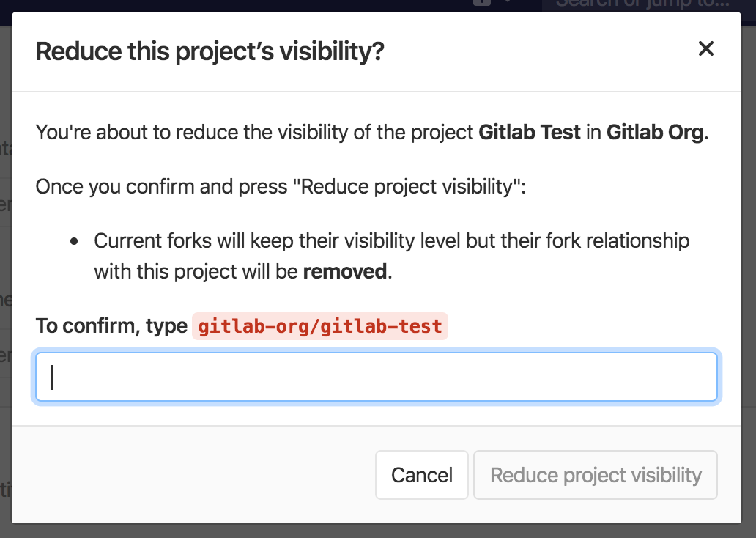Screen dimensions: 756x538
Task: Click the dialog title Reduce this project's visibility
Action: pyautogui.click(x=209, y=51)
